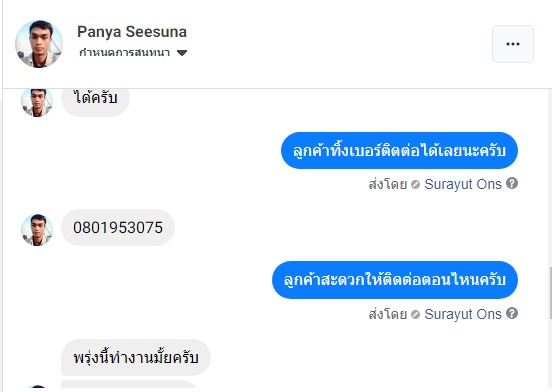This screenshot has width=552, height=392.
Task: Click the partially visible bottom message bubble
Action: point(128,384)
